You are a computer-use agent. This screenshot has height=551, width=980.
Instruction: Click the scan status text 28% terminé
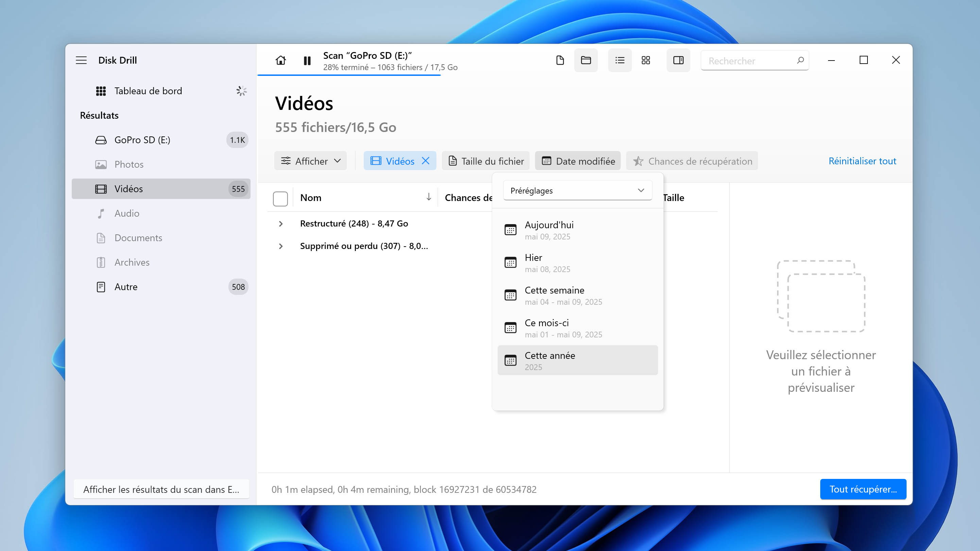[x=390, y=67]
